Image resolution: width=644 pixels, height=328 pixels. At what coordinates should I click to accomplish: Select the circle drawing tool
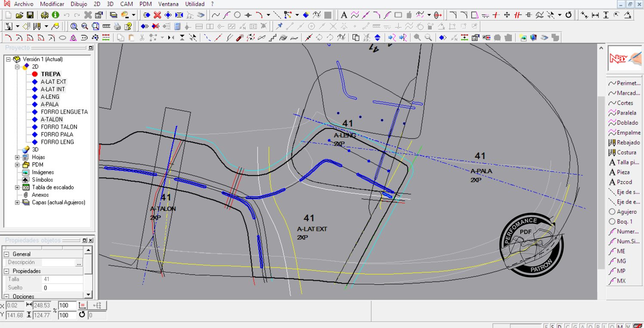click(237, 15)
